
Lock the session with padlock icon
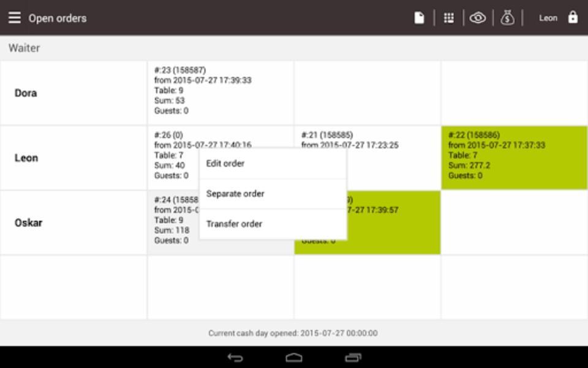coord(573,17)
